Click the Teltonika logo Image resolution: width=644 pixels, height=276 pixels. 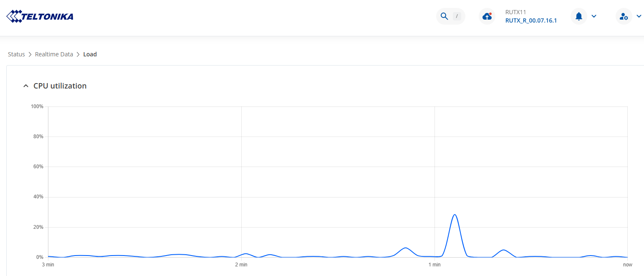coord(40,16)
